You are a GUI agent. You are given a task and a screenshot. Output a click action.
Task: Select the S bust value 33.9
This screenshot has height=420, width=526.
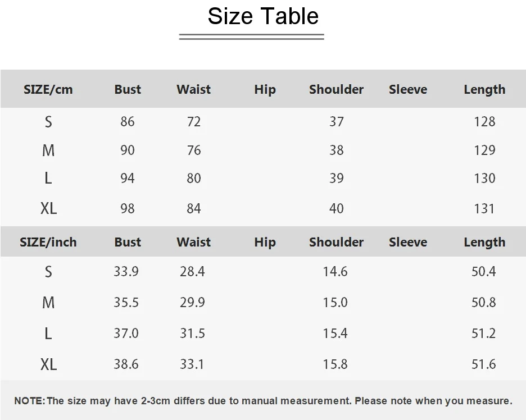[x=126, y=271]
